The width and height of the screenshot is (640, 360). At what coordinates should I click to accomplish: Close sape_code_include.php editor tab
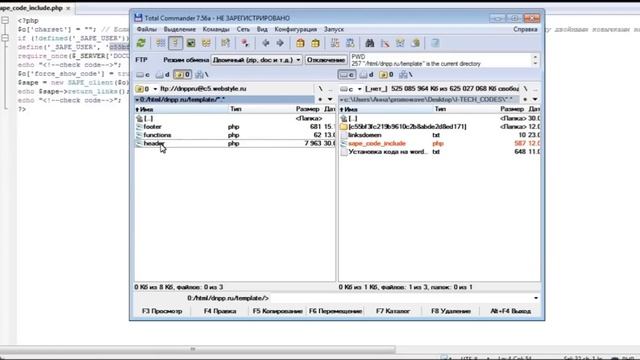(x=68, y=8)
